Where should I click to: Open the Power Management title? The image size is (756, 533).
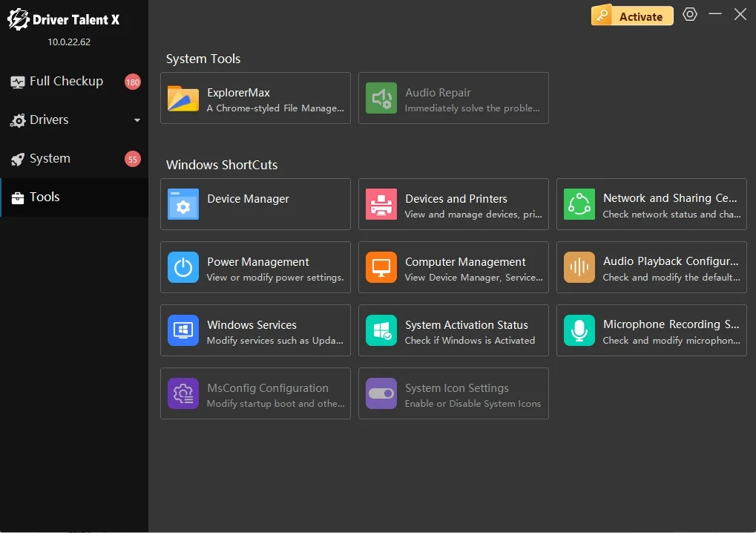click(258, 262)
